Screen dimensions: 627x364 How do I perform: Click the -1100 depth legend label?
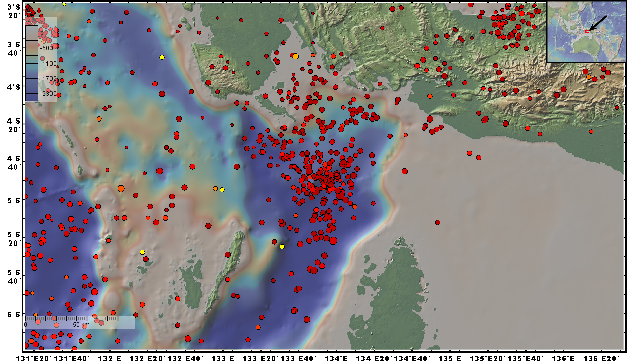pyautogui.click(x=48, y=64)
